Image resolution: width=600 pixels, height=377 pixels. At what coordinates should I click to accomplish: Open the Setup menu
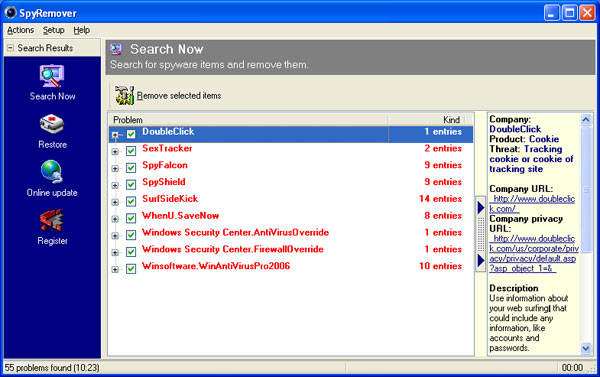[53, 30]
